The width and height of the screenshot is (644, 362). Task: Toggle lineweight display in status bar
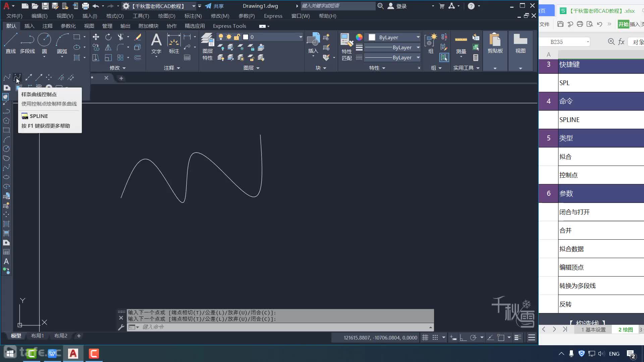tap(518, 338)
